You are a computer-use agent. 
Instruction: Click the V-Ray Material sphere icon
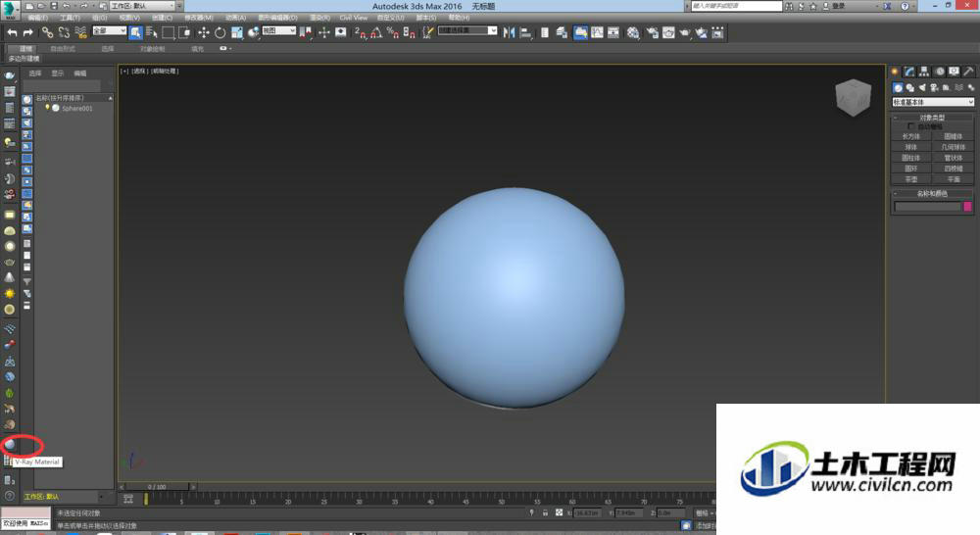pos(10,445)
